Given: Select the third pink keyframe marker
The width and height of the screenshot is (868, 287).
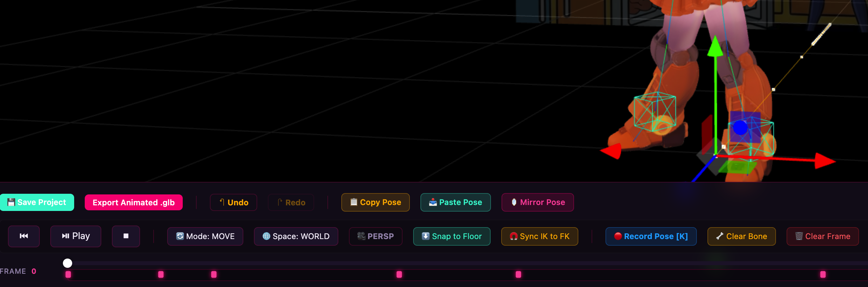Looking at the screenshot, I should [214, 274].
